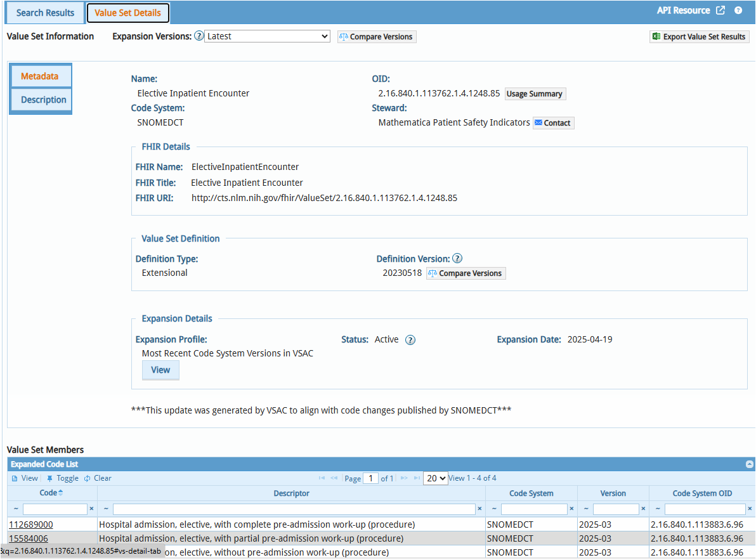Focus the Code filter input field
The height and width of the screenshot is (560, 756).
[x=55, y=509]
